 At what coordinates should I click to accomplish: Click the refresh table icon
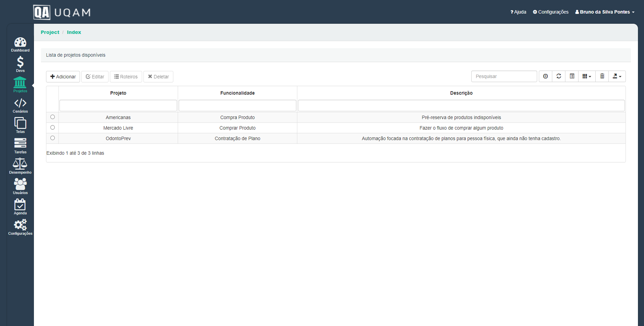tap(559, 76)
